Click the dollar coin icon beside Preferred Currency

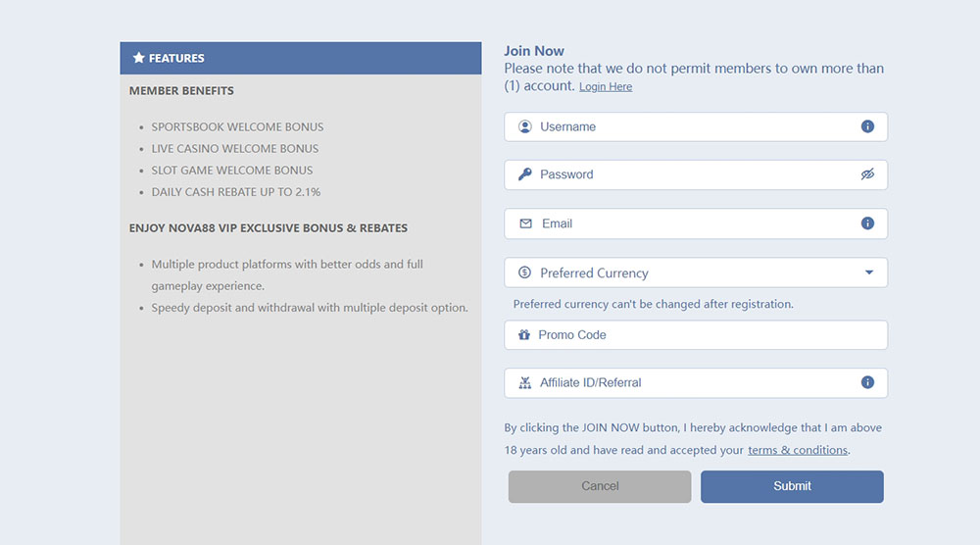tap(525, 272)
